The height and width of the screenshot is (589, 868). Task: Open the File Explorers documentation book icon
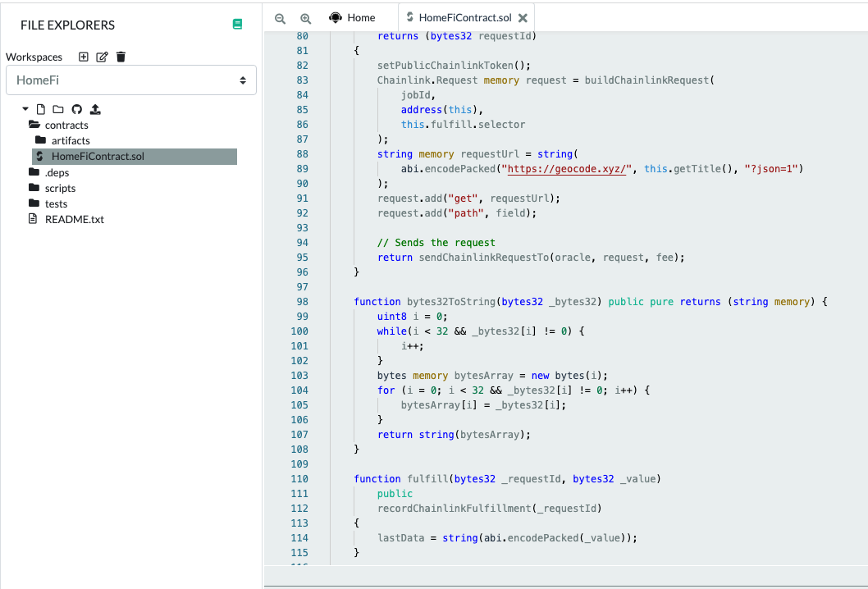pos(237,25)
